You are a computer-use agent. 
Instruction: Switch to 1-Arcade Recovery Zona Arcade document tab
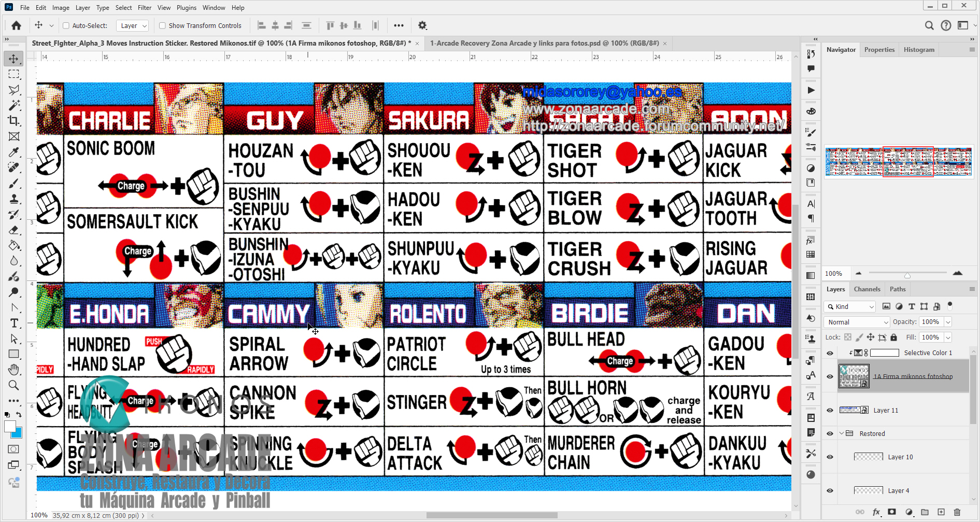pyautogui.click(x=544, y=44)
